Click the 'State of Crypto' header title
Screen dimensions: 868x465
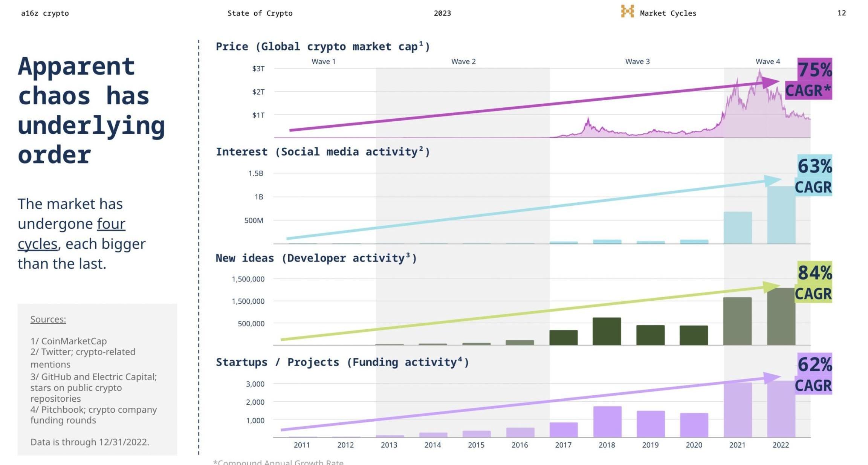[260, 13]
